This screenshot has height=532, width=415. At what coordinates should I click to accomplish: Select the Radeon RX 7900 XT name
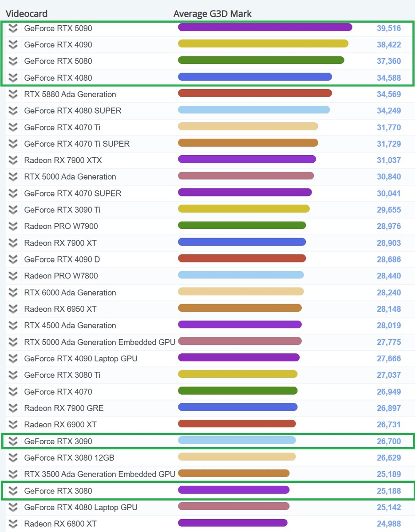tap(60, 243)
